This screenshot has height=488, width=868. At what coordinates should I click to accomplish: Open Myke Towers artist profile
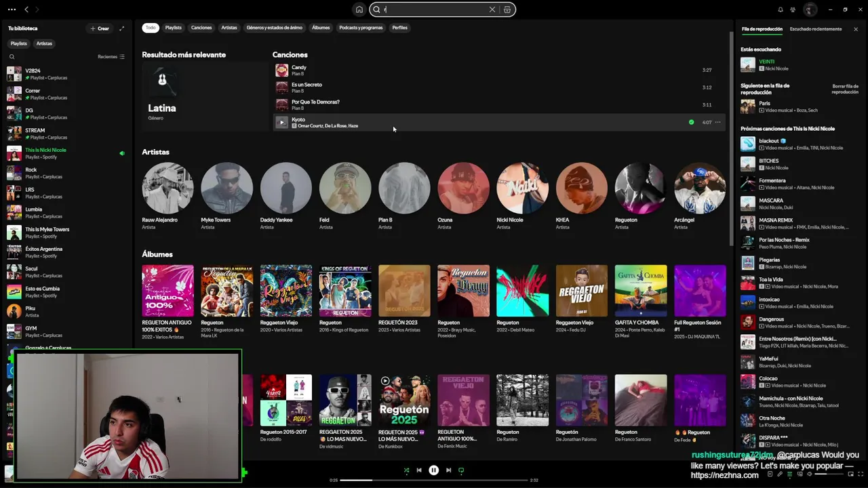pyautogui.click(x=226, y=197)
